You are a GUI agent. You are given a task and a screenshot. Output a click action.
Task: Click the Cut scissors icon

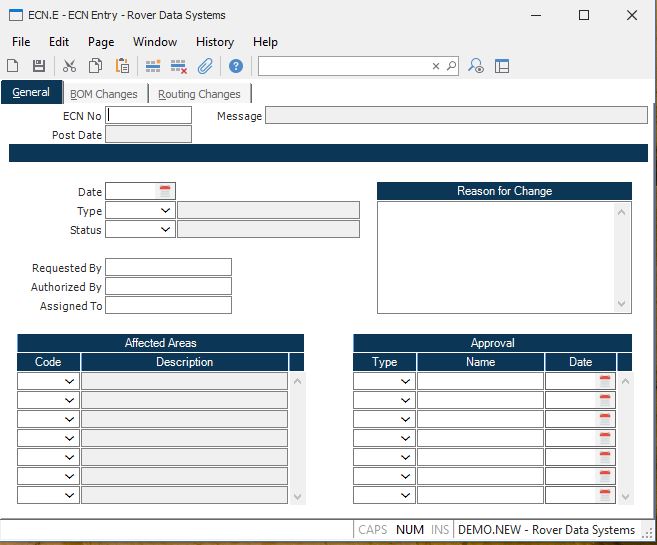pos(69,66)
